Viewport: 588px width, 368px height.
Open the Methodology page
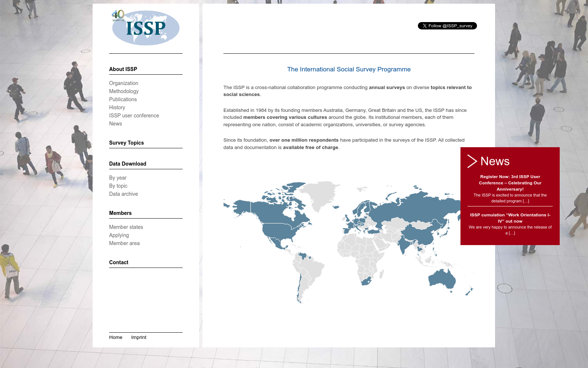tap(123, 91)
